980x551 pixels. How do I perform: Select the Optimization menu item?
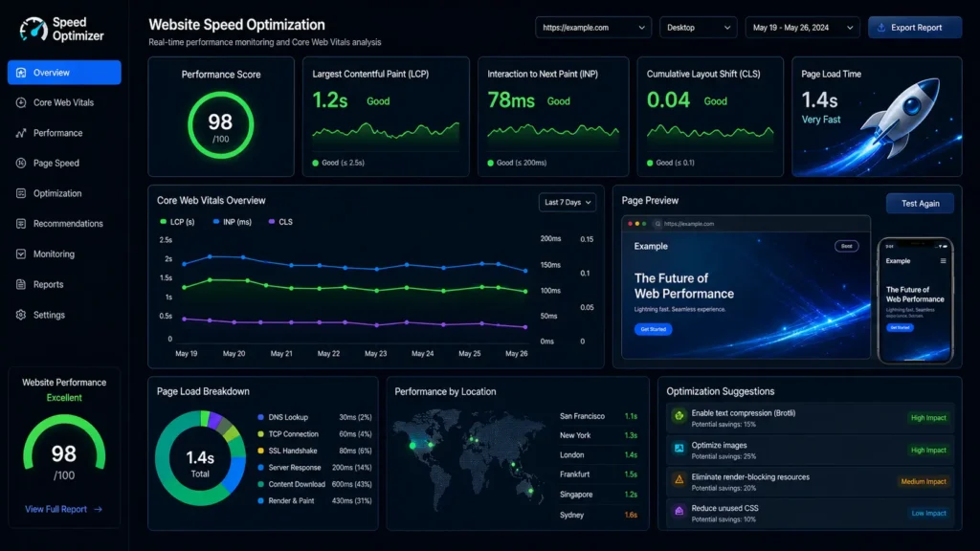[64, 193]
